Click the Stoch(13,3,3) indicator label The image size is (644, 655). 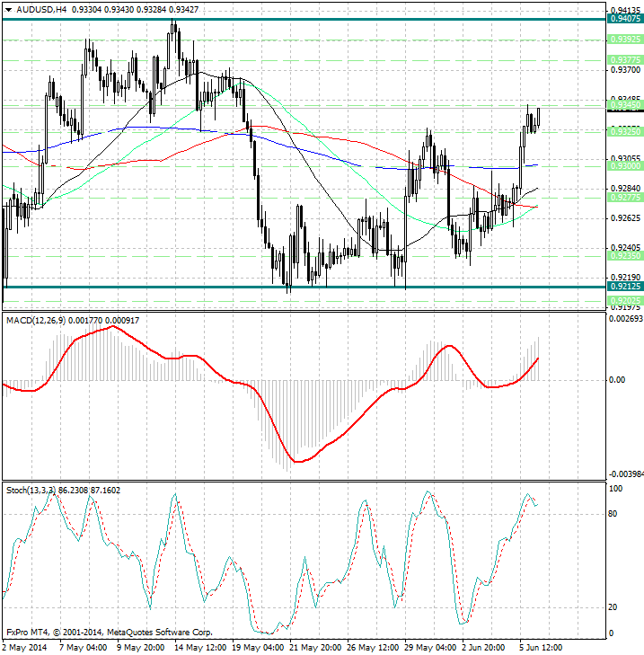pos(31,490)
